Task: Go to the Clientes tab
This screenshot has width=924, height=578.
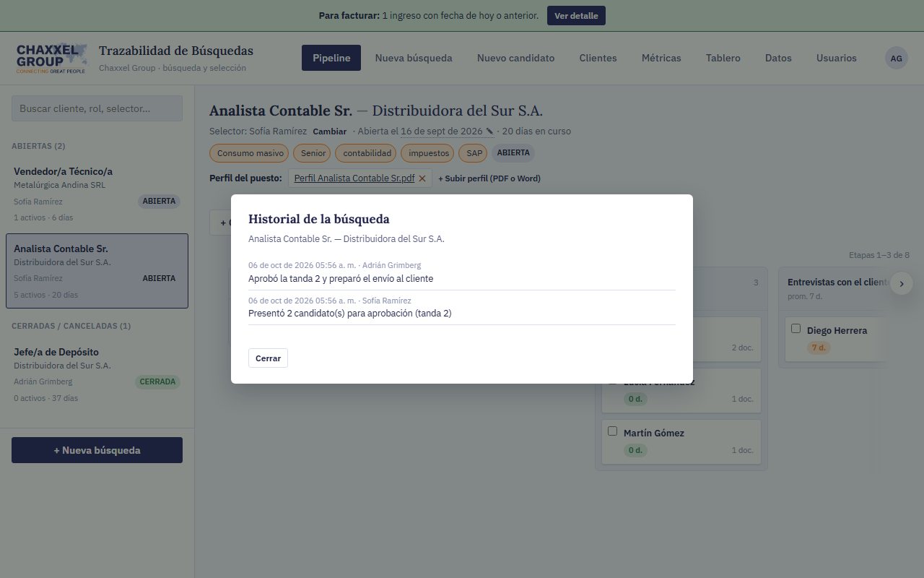Action: (598, 58)
